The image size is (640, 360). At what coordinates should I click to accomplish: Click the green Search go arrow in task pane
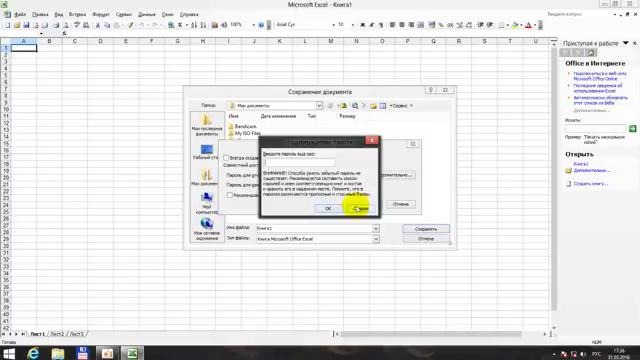tap(633, 129)
